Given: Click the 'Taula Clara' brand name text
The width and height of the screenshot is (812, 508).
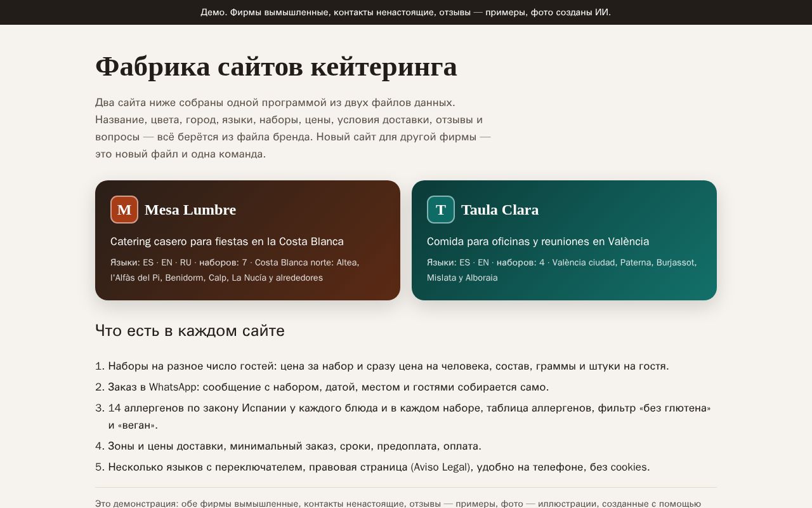Looking at the screenshot, I should [500, 210].
